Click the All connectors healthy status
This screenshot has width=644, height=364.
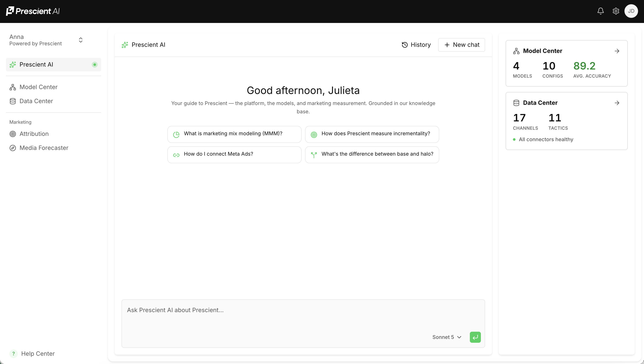point(543,139)
